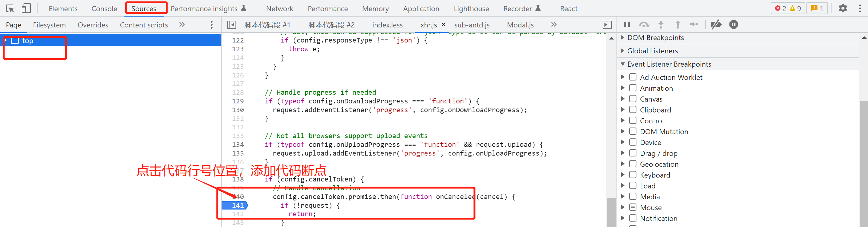The image size is (868, 227).
Task: Step into next function call
Action: point(661,24)
